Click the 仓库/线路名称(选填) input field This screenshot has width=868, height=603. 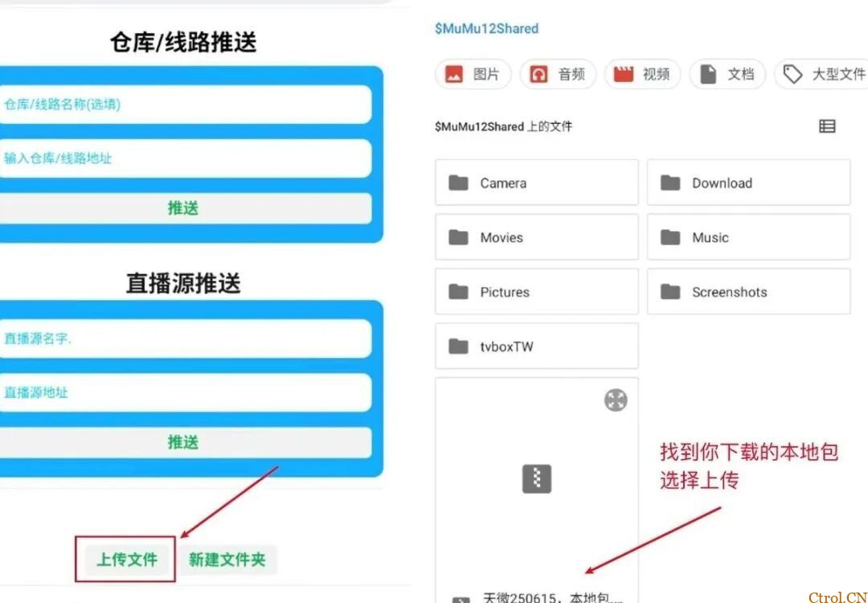[x=185, y=104]
